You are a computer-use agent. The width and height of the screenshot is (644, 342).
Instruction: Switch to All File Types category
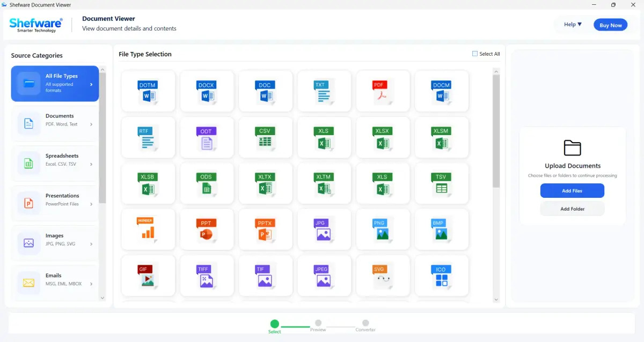(55, 84)
